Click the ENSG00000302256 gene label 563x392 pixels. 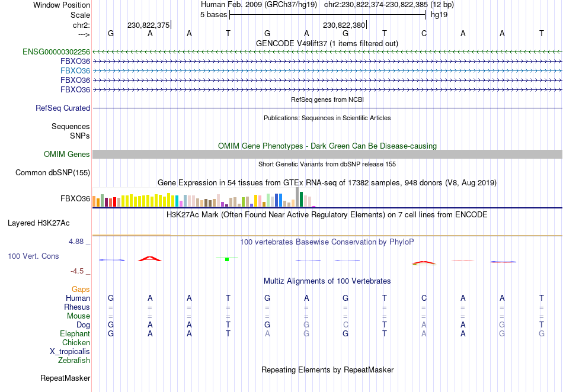pyautogui.click(x=56, y=52)
